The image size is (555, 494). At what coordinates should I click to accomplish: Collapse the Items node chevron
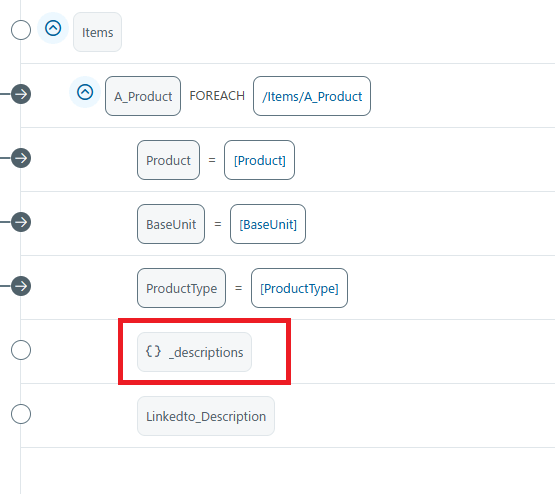53,28
